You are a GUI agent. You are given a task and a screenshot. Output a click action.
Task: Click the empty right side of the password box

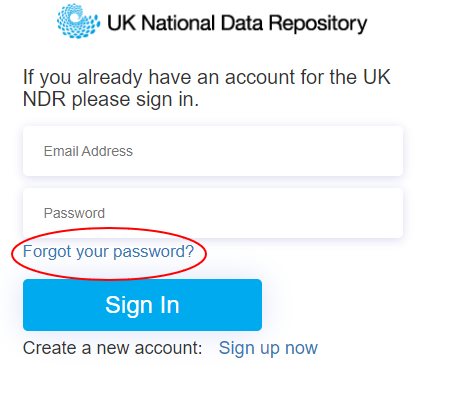click(x=300, y=213)
